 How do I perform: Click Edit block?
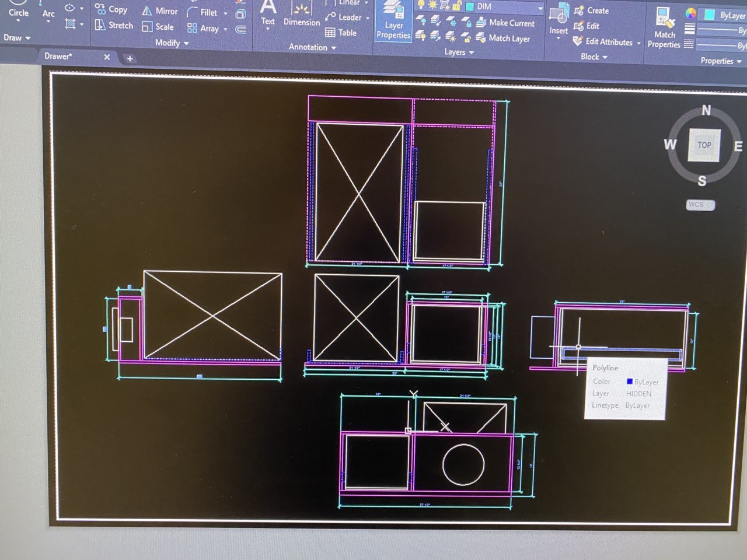pyautogui.click(x=587, y=26)
